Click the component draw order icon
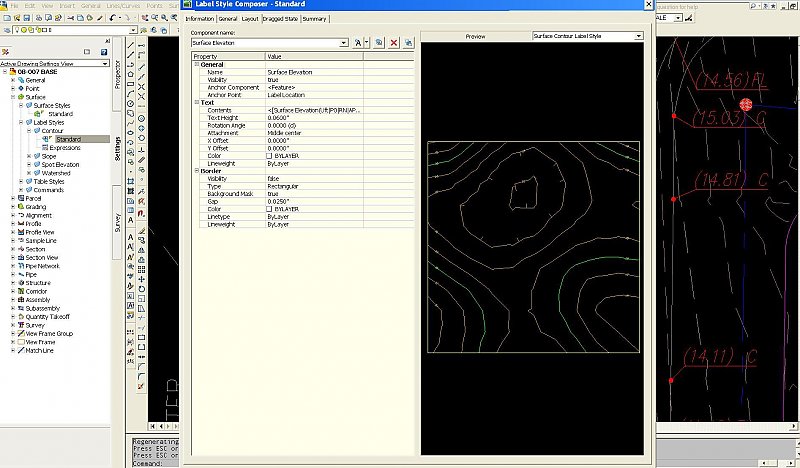 coord(408,43)
